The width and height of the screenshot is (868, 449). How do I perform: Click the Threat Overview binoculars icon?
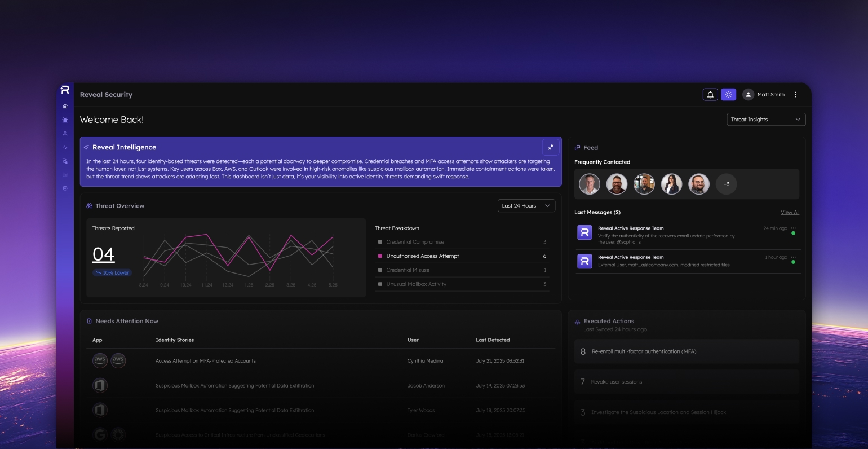pos(89,206)
